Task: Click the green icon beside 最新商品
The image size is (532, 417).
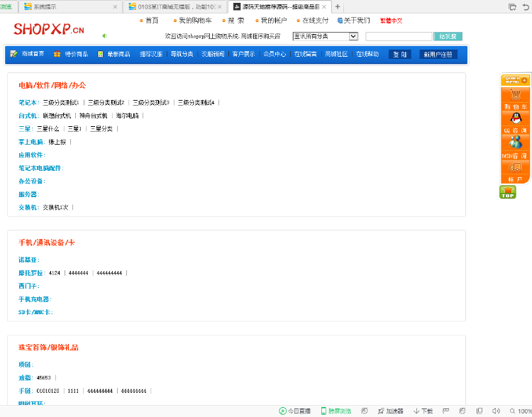Action: pos(101,54)
